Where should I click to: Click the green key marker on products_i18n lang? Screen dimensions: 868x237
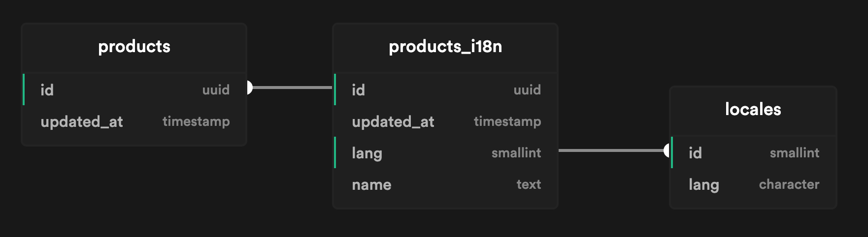[335, 152]
